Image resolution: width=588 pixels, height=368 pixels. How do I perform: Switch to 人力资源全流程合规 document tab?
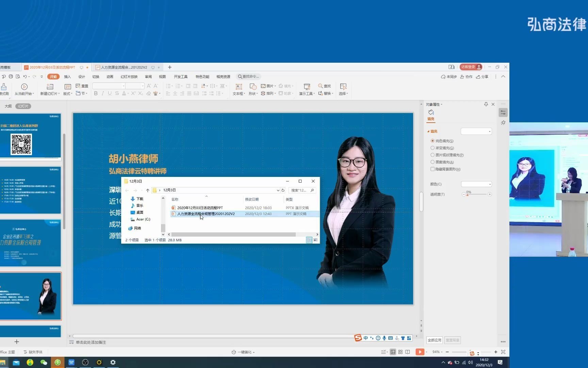click(x=124, y=67)
